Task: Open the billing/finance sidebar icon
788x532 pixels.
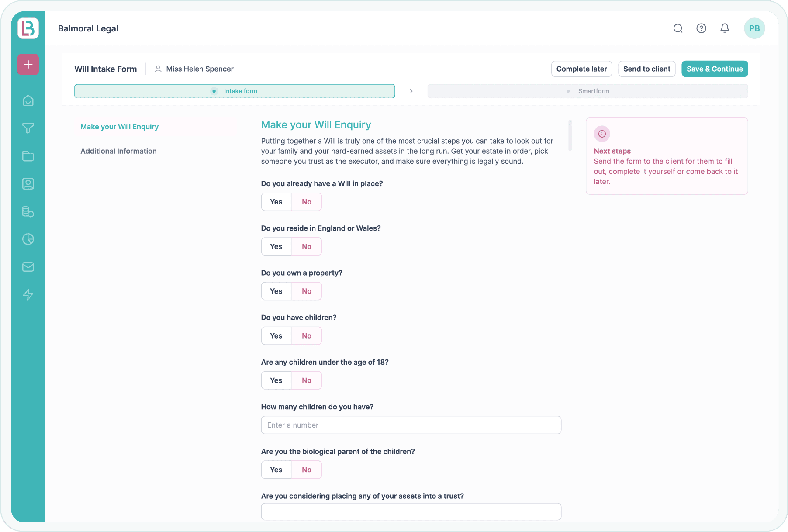Action: pyautogui.click(x=28, y=212)
